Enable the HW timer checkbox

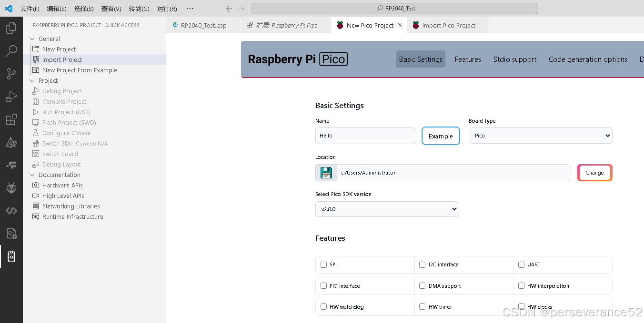click(423, 307)
